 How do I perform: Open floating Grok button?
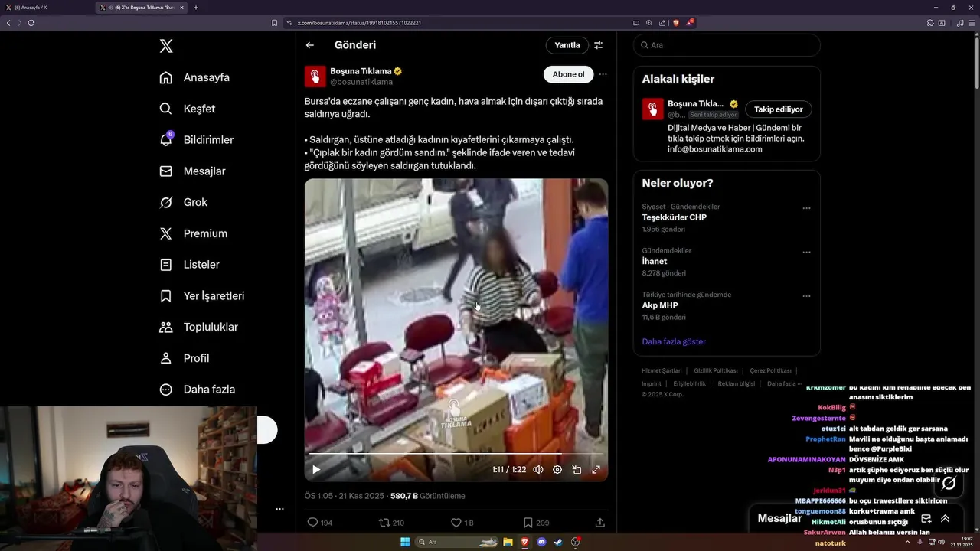(x=949, y=483)
